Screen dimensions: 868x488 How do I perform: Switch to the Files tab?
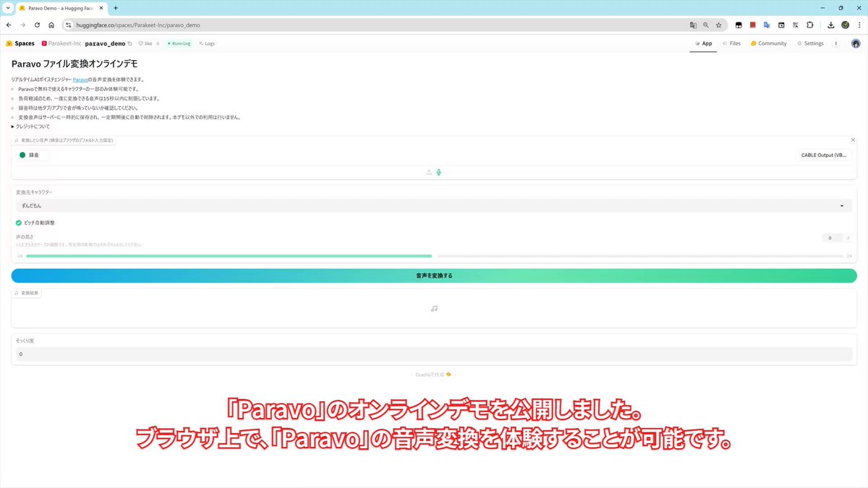pos(731,43)
